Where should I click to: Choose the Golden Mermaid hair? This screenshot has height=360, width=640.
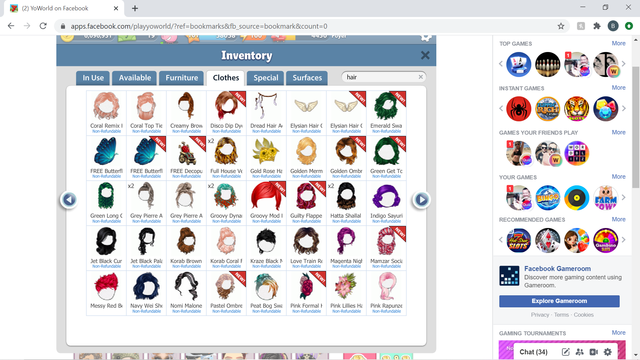[306, 158]
